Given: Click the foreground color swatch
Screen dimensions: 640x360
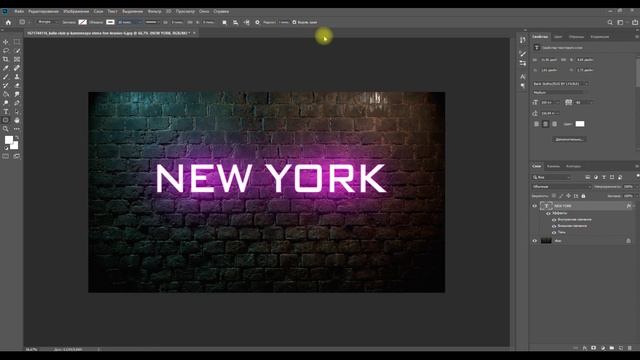Looking at the screenshot, I should pyautogui.click(x=9, y=140).
